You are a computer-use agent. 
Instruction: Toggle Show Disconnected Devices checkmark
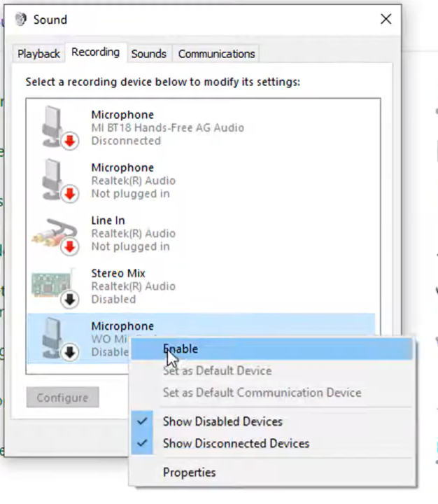(x=143, y=443)
